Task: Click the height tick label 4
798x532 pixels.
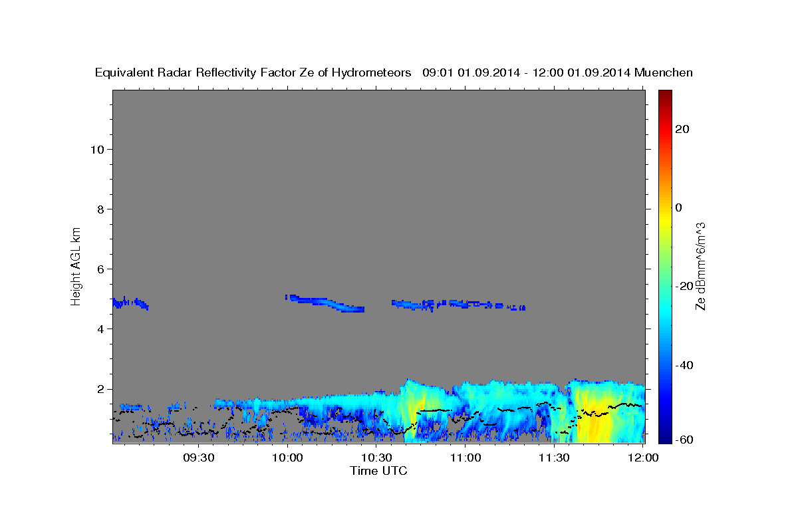Action: [100, 329]
